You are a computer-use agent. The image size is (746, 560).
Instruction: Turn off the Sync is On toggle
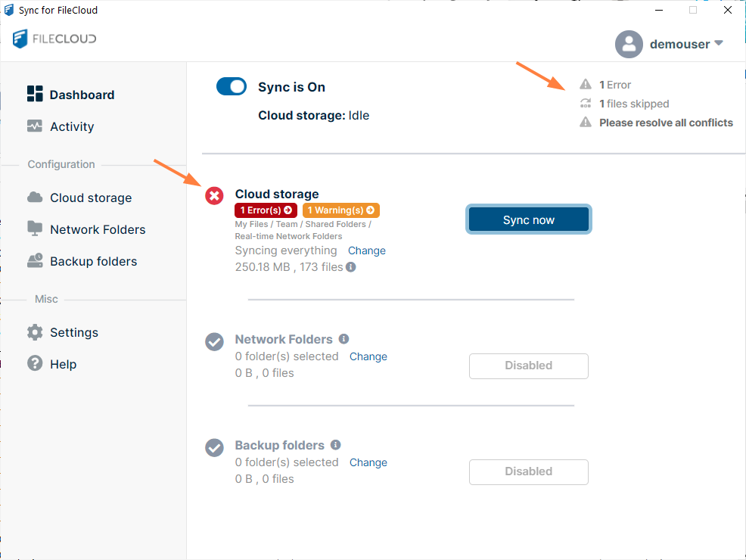pyautogui.click(x=232, y=86)
